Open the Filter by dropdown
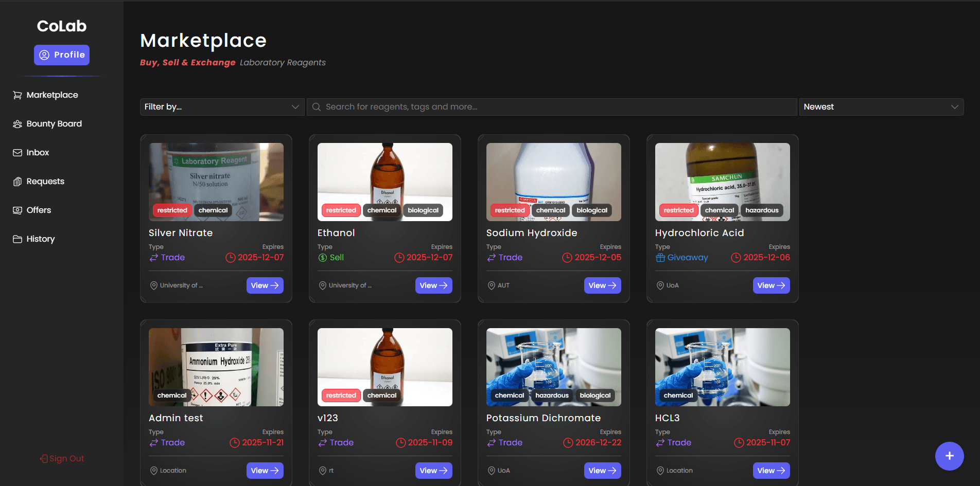This screenshot has width=980, height=486. (222, 107)
